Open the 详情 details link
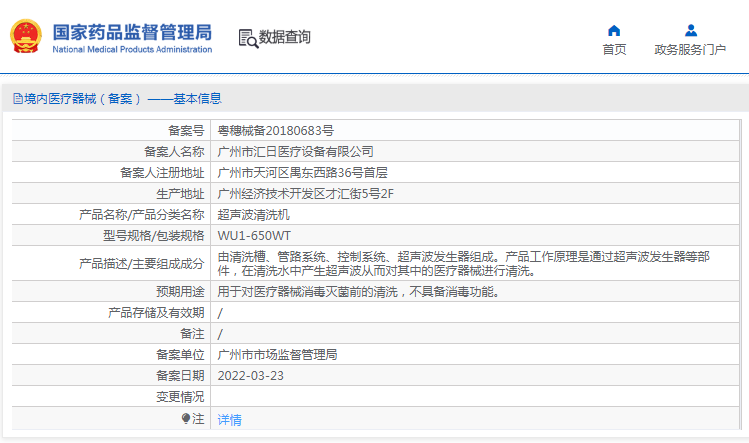This screenshot has height=443, width=749. point(229,420)
